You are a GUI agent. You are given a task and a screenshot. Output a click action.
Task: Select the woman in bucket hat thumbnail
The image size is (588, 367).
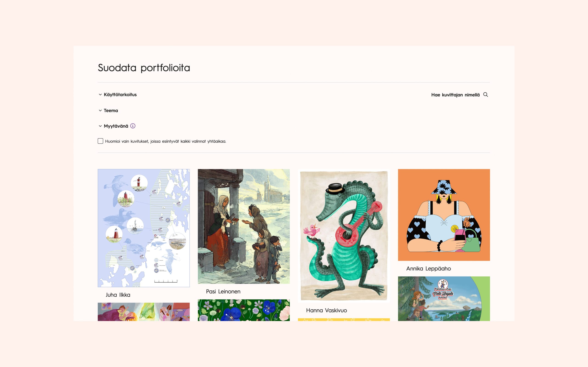(x=444, y=215)
